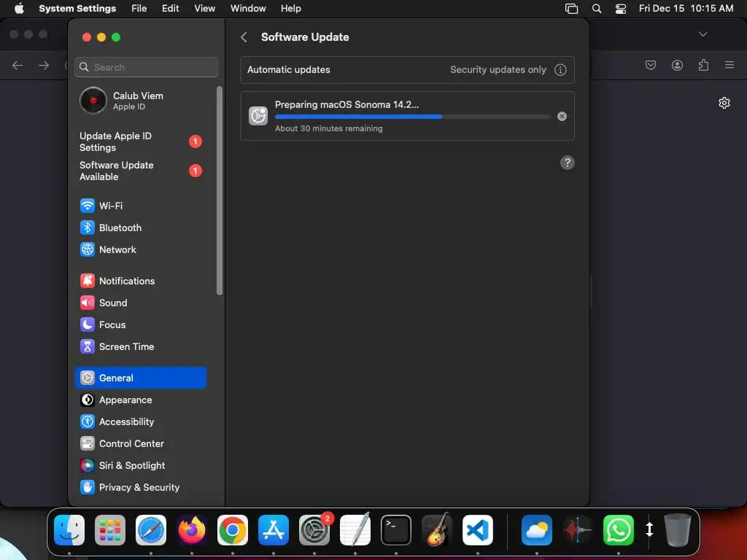Select Sound in the sidebar
The height and width of the screenshot is (560, 747).
(x=141, y=303)
